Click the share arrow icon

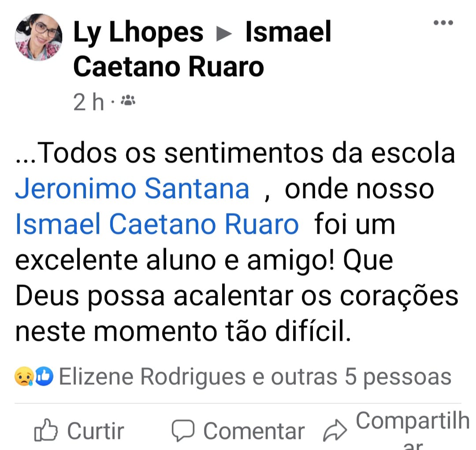coord(335,430)
